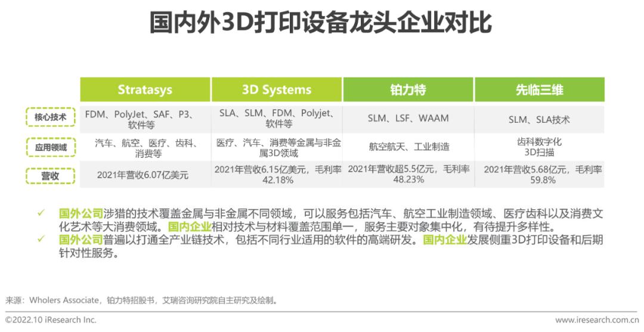Click the second bullet's checkmark icon
This screenshot has width=644, height=332.
(41, 239)
